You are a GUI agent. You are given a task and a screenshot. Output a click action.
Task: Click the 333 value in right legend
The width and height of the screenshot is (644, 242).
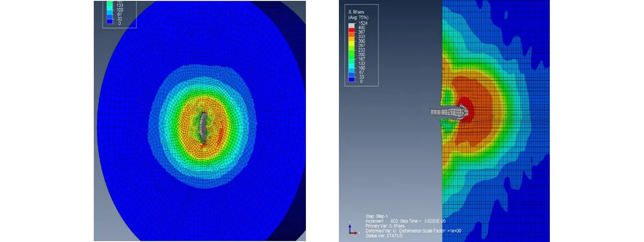(x=362, y=37)
